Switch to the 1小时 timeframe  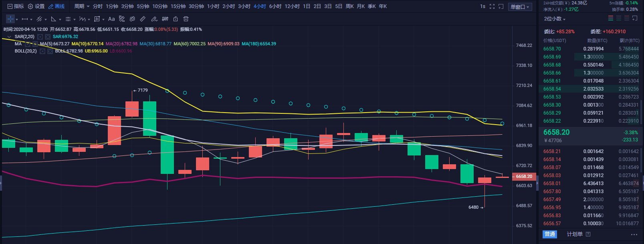213,6
